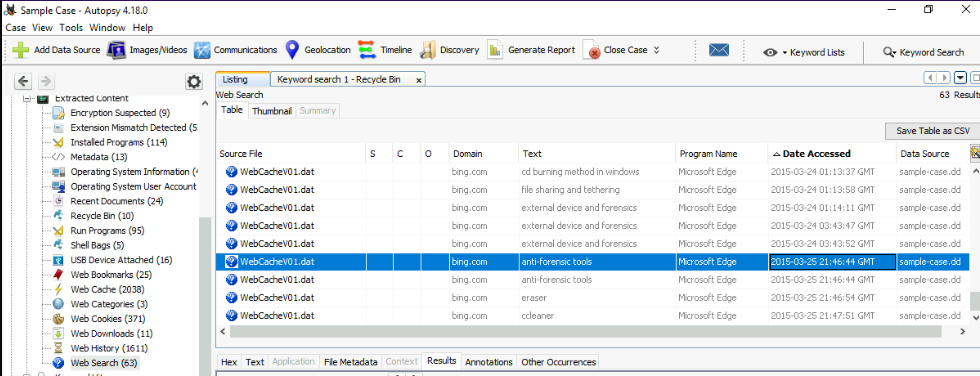Open the Window menu

click(107, 28)
